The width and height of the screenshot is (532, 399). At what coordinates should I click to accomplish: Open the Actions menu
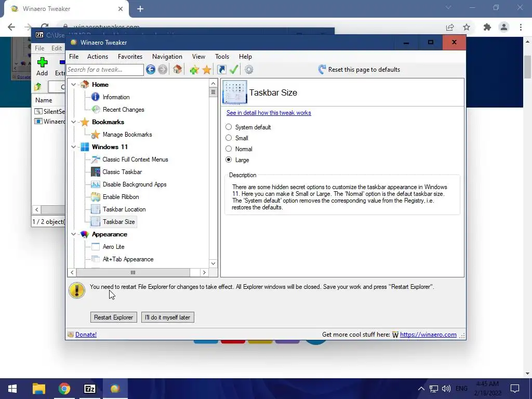click(x=98, y=57)
